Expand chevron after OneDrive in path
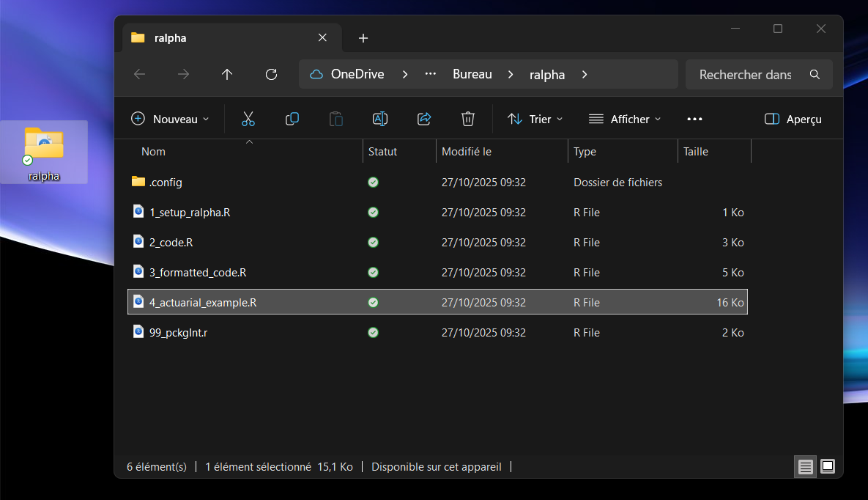This screenshot has height=500, width=868. pyautogui.click(x=405, y=74)
